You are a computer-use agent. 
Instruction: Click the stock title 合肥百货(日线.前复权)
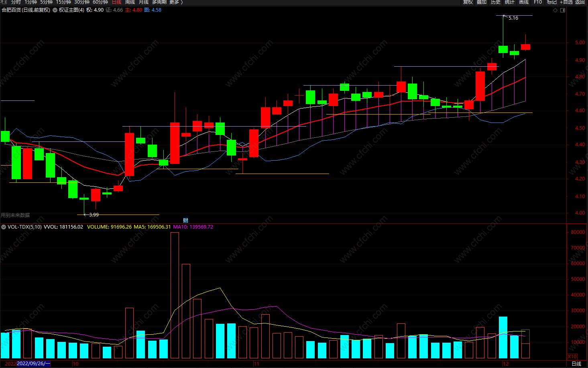(x=26, y=10)
